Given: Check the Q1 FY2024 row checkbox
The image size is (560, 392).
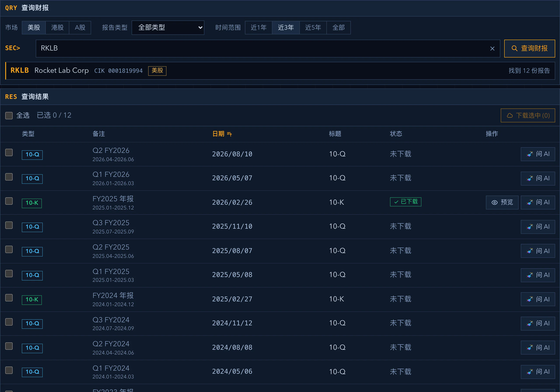Looking at the screenshot, I should pyautogui.click(x=9, y=370).
